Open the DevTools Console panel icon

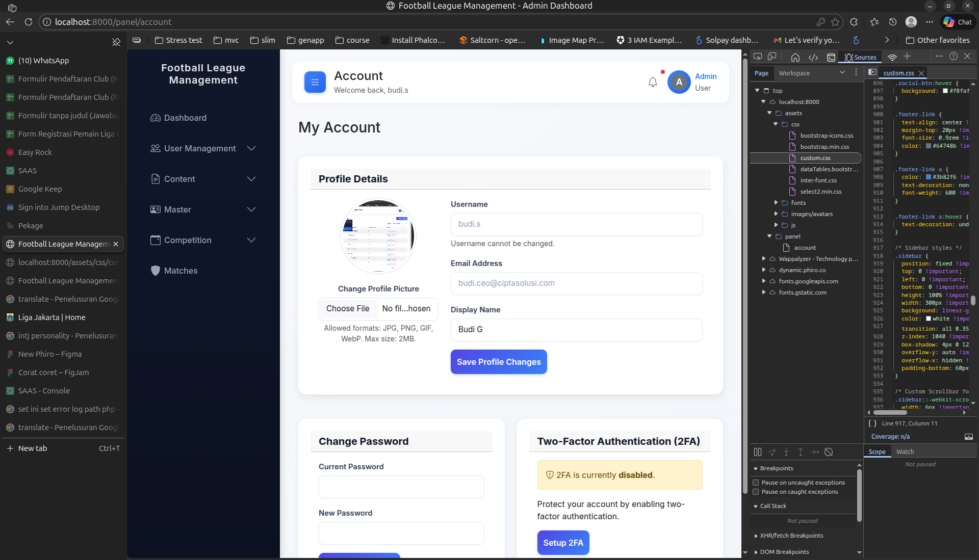click(831, 57)
